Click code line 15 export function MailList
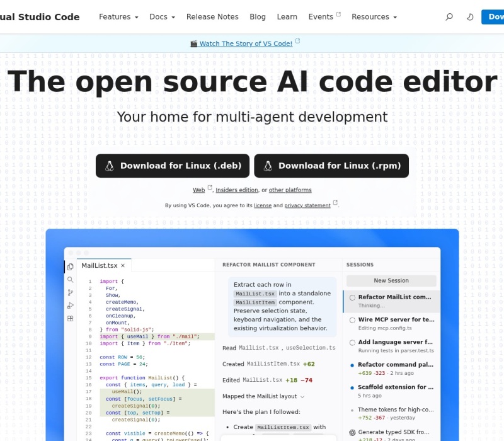504x441 pixels. 142,378
